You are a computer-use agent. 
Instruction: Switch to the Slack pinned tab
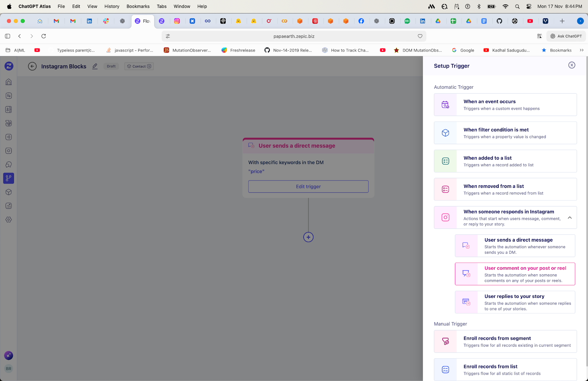(106, 21)
